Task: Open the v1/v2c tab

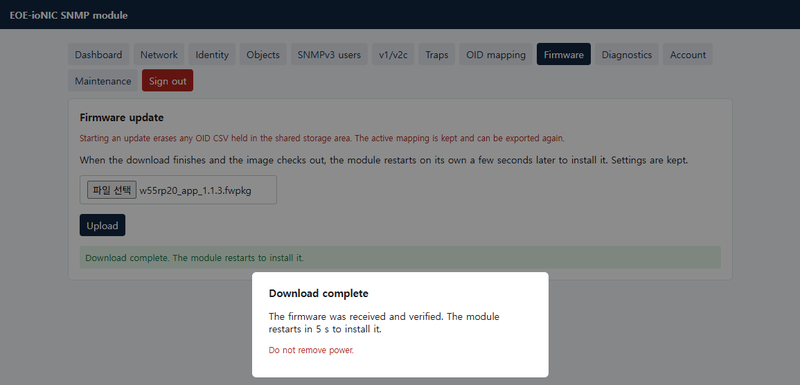Action: pos(393,55)
